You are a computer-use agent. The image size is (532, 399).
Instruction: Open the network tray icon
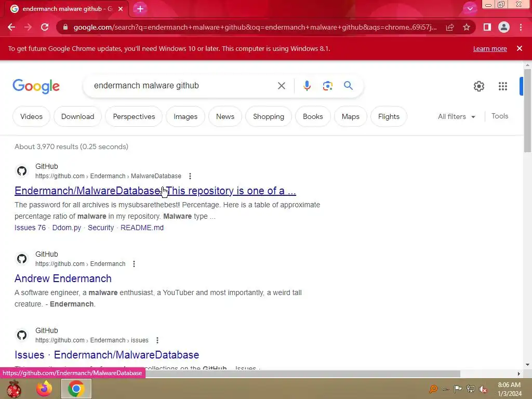pyautogui.click(x=471, y=389)
